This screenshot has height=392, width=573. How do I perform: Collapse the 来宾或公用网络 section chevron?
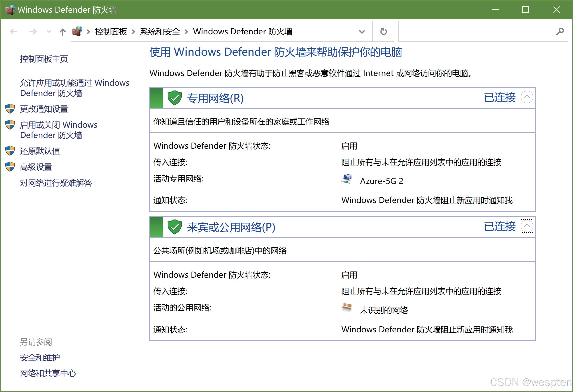click(527, 226)
